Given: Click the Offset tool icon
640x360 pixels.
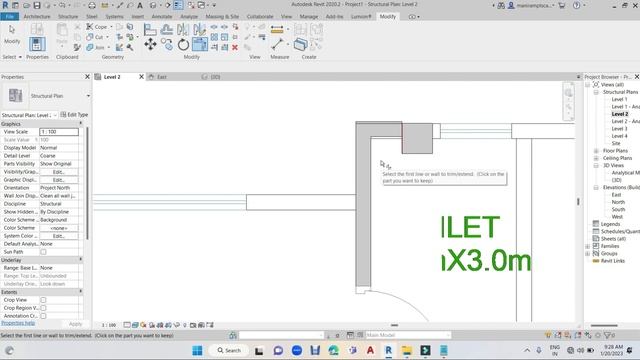Looking at the screenshot, I should pos(167,29).
